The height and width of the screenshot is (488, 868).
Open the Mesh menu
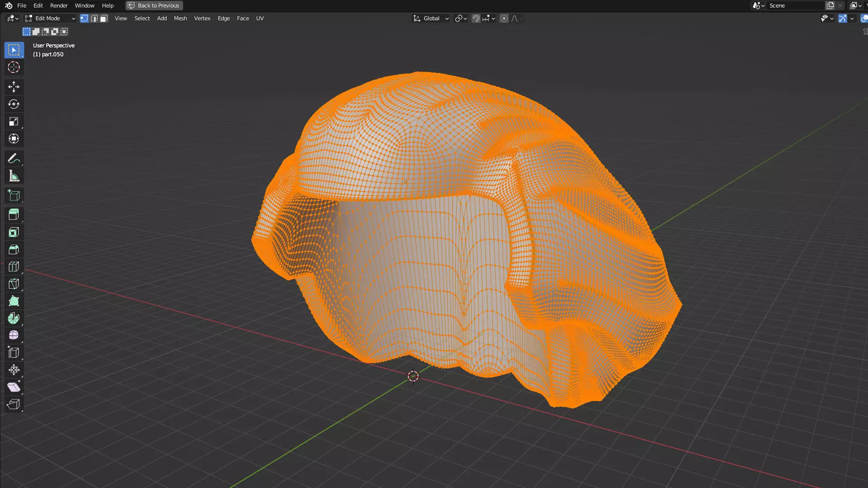click(180, 19)
